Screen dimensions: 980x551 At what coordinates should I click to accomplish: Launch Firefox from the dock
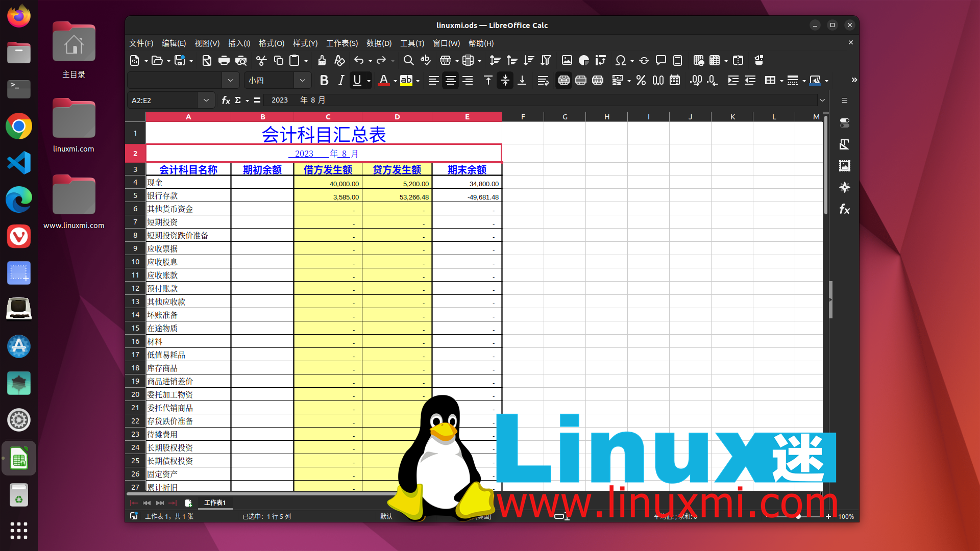tap(19, 16)
